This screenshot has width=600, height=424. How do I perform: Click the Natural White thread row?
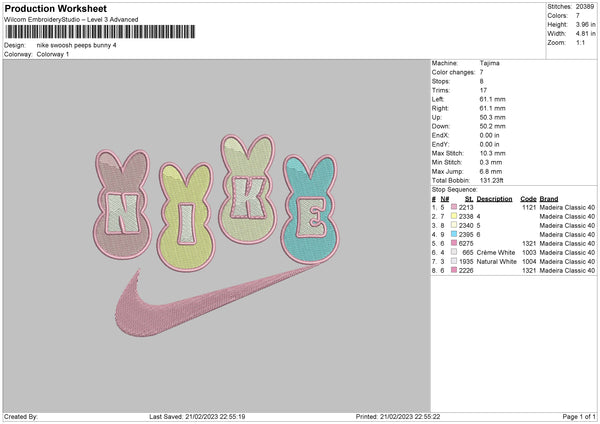tap(497, 261)
